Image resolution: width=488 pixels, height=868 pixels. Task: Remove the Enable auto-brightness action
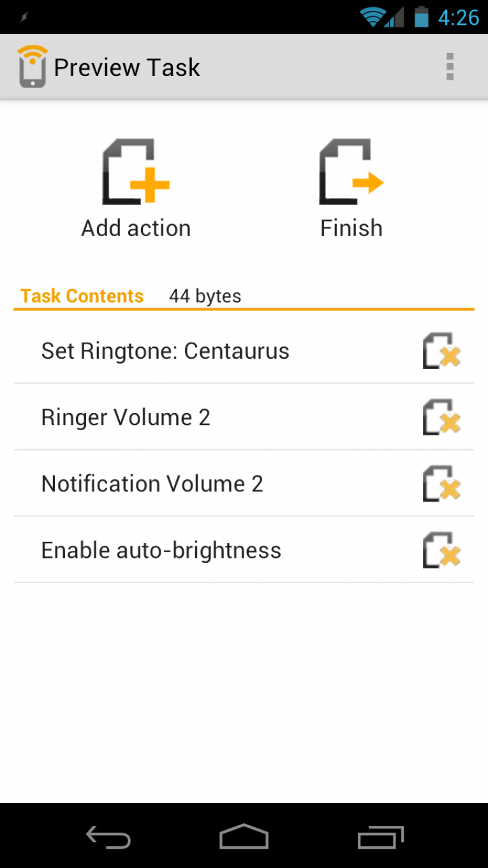(441, 550)
